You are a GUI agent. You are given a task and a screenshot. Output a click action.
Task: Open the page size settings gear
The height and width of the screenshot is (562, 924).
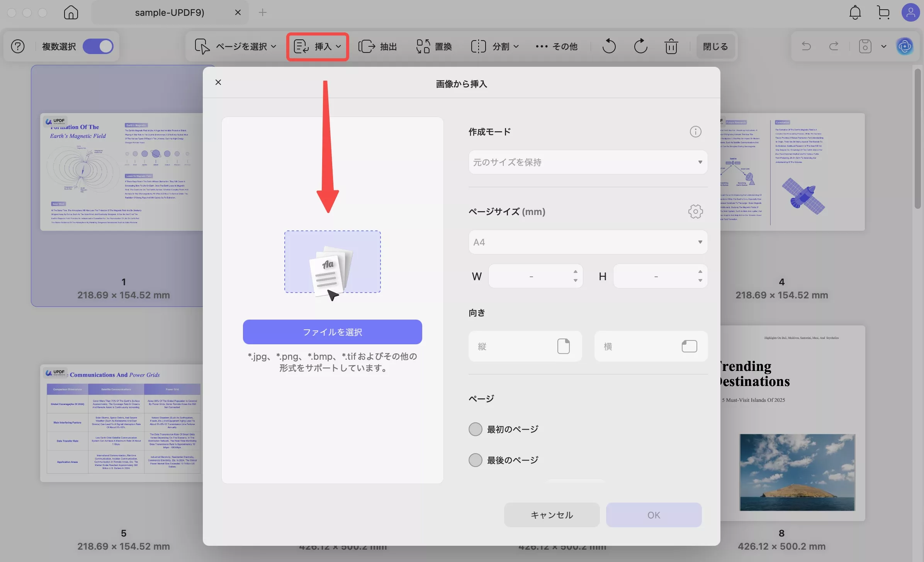[x=695, y=212]
